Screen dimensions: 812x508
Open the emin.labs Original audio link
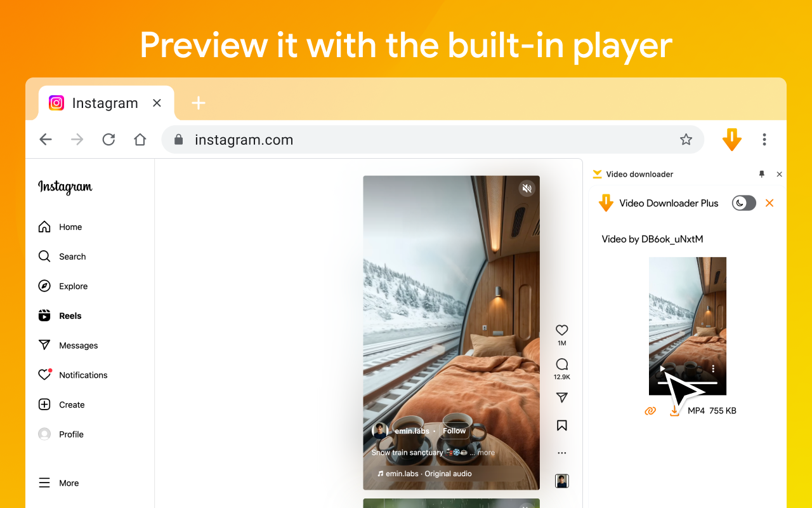pyautogui.click(x=424, y=474)
